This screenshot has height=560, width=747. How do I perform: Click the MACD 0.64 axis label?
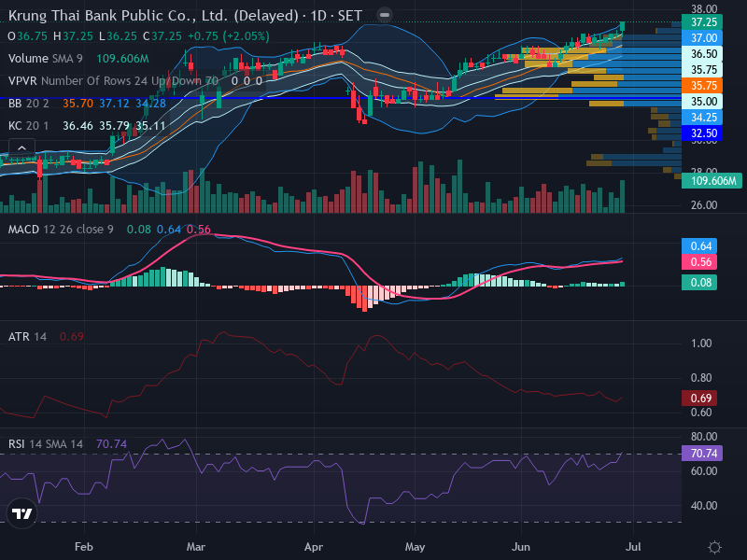(699, 246)
